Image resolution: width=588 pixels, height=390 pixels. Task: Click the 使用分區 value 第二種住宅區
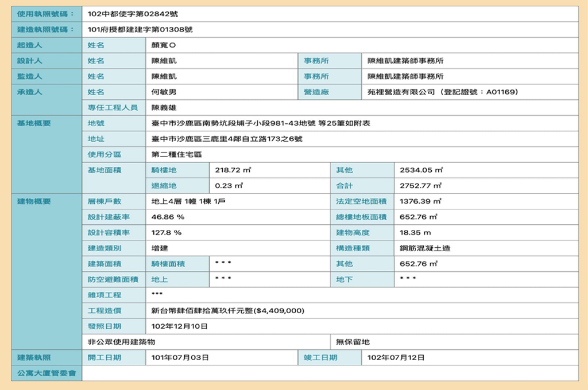click(176, 155)
